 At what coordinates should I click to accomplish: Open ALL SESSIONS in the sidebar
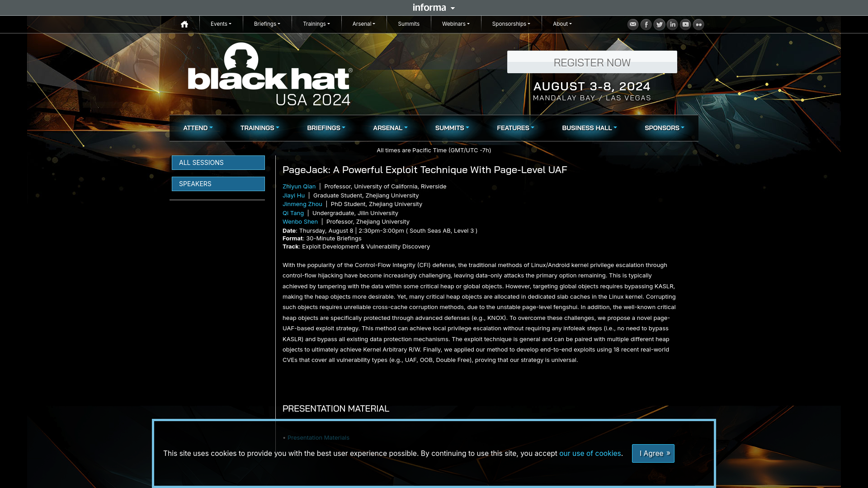tap(218, 163)
